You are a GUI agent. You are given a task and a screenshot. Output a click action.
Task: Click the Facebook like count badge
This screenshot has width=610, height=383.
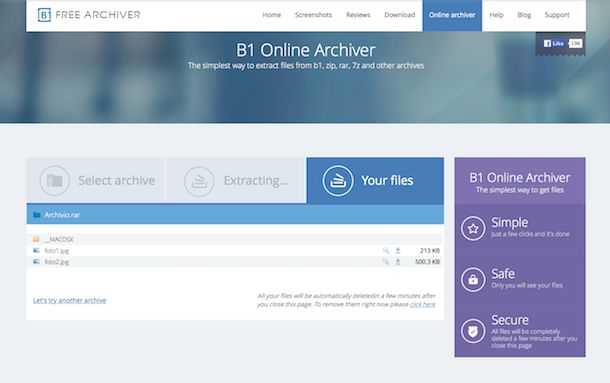(x=575, y=43)
